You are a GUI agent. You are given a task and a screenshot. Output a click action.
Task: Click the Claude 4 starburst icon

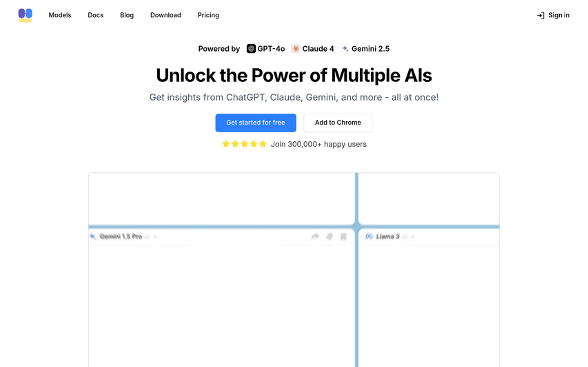tap(296, 49)
